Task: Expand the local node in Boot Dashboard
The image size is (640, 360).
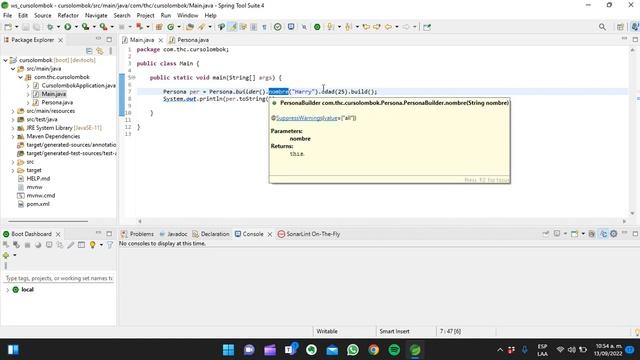Action: (x=7, y=290)
